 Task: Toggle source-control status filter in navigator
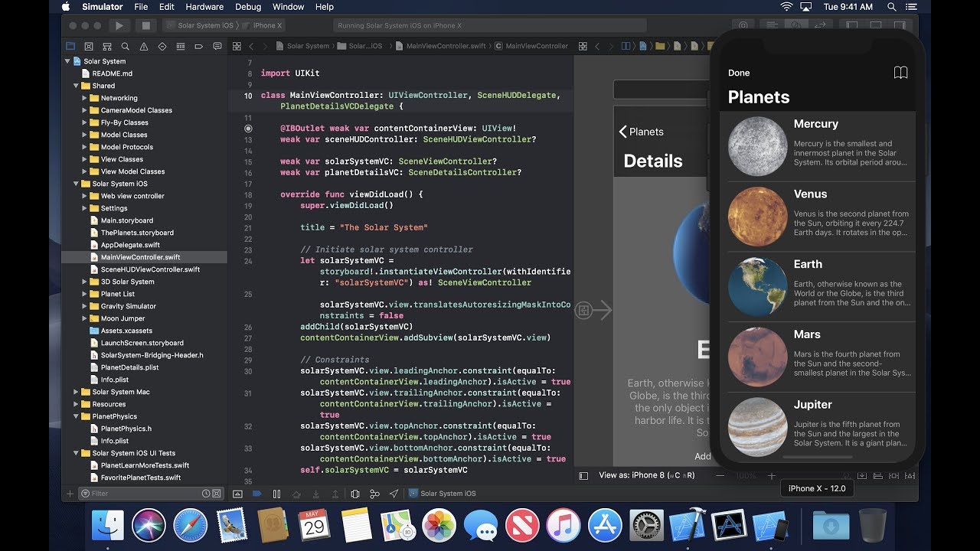point(217,494)
